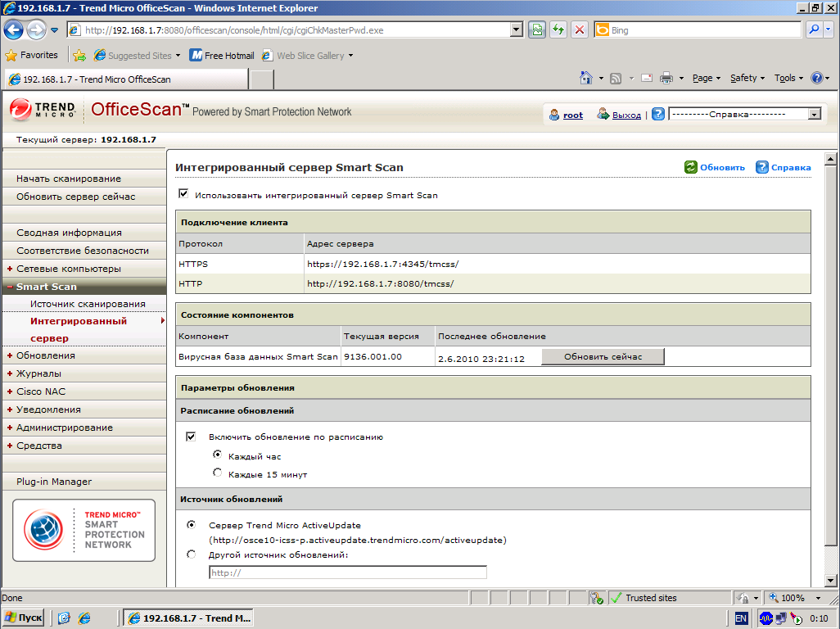Screen dimensions: 840x629
Task: Click the Internet Explorer quick launch icon
Action: (84, 618)
